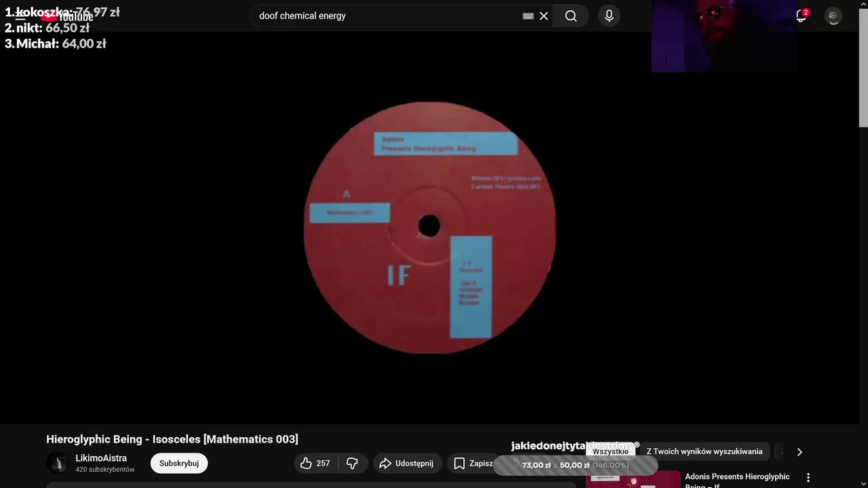Dislike the video with thumbs down
This screenshot has height=488, width=868.
coord(353,463)
